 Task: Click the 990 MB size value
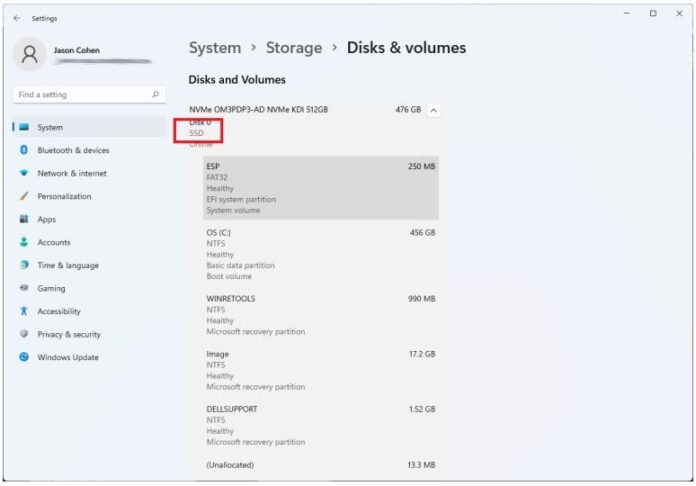click(x=421, y=299)
